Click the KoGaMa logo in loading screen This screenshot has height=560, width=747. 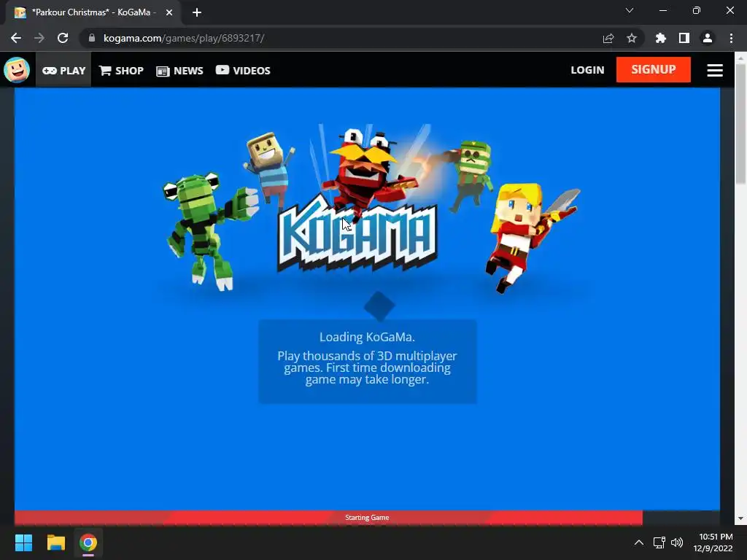coord(357,233)
